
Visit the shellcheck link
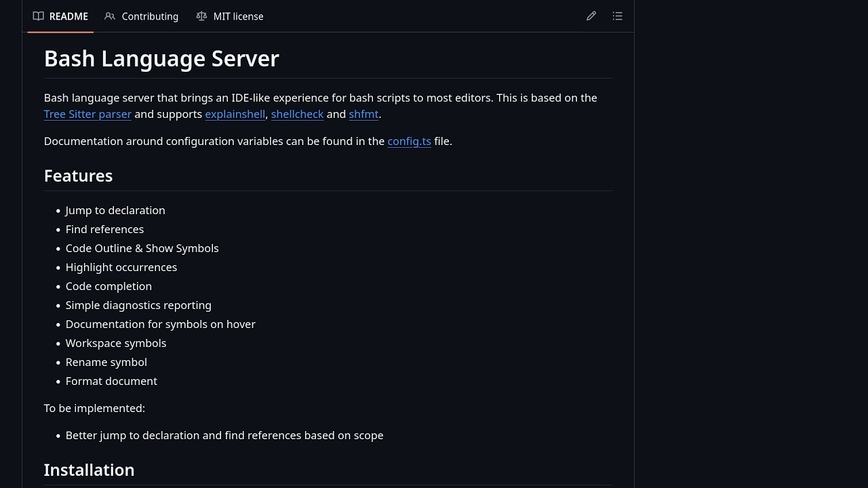click(297, 114)
